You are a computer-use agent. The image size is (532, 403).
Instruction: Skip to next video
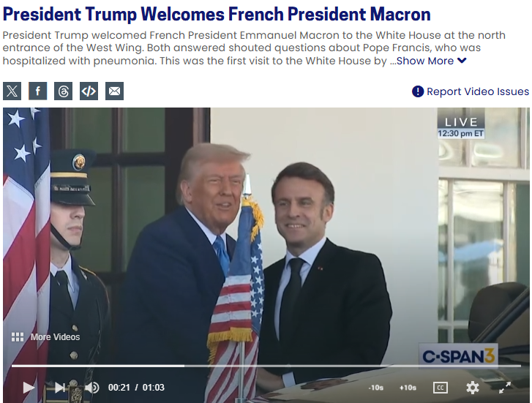pyautogui.click(x=60, y=388)
